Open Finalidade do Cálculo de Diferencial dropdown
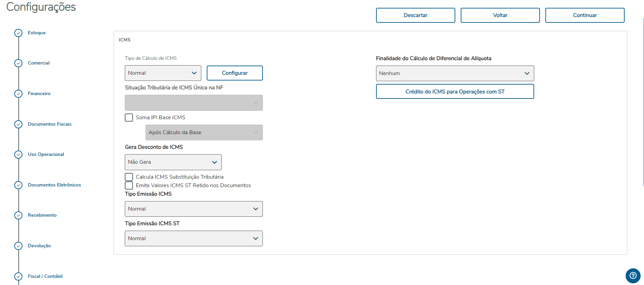Image resolution: width=644 pixels, height=285 pixels. (x=455, y=73)
